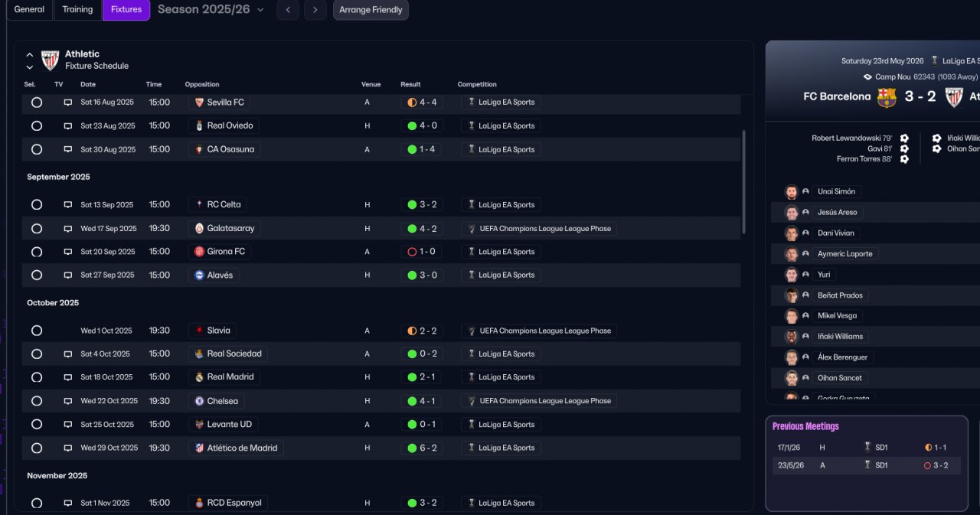
Task: Select the CA Osasuna fixture radio button
Action: click(37, 149)
